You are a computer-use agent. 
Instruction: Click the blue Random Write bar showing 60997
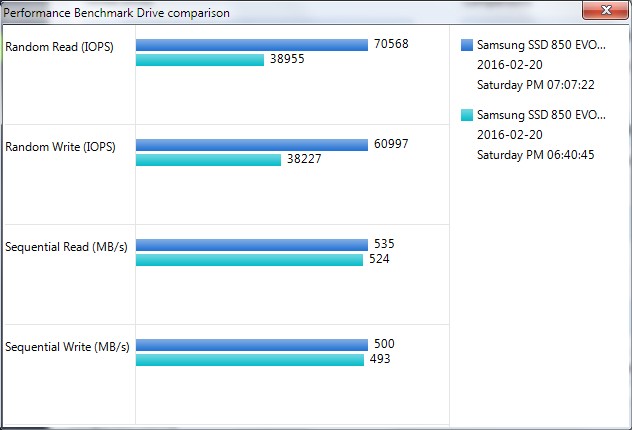pyautogui.click(x=252, y=145)
